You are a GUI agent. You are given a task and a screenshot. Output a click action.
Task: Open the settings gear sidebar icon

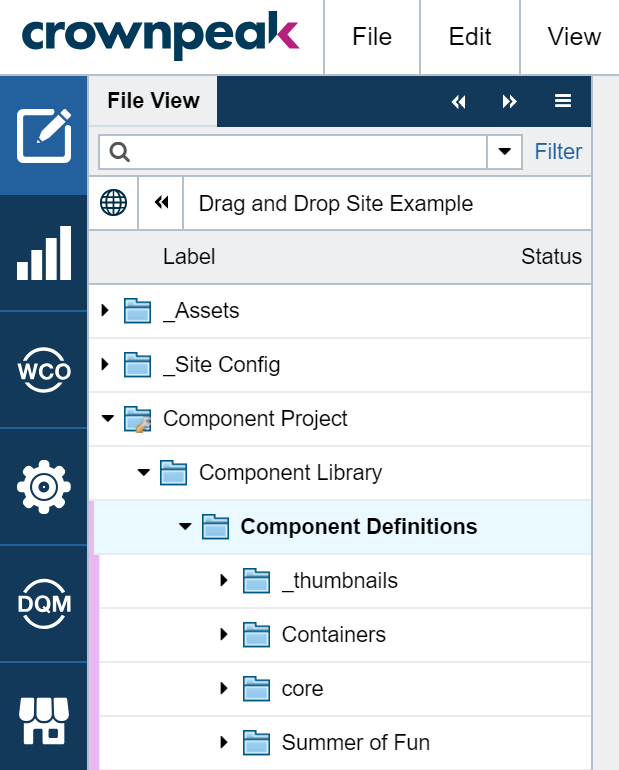(44, 487)
